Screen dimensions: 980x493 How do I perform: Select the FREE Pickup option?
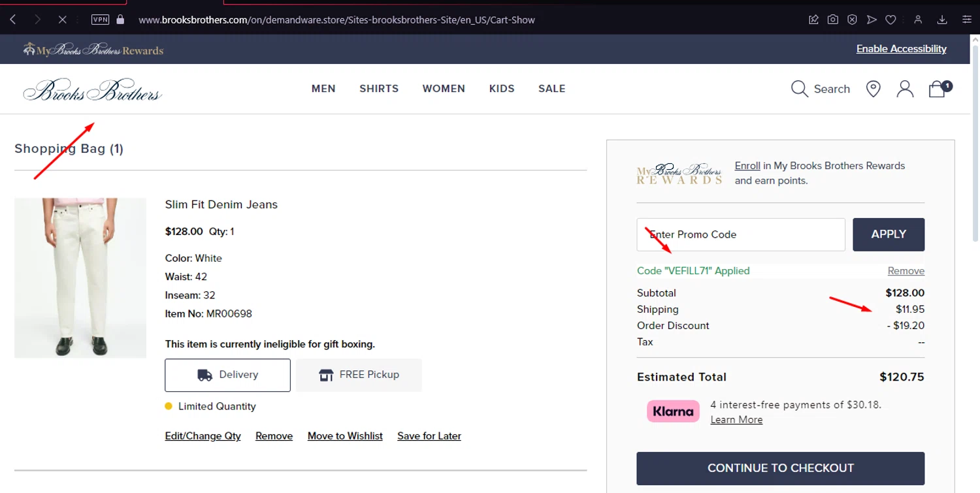pos(359,375)
